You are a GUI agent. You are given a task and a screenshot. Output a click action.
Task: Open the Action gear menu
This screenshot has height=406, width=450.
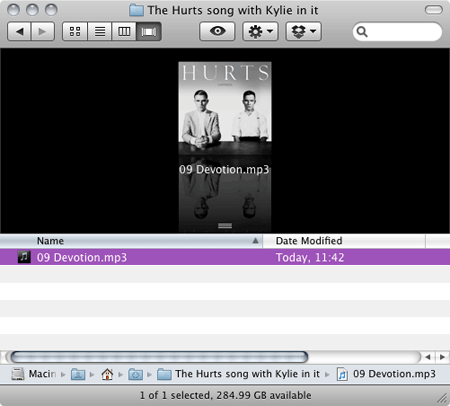(260, 32)
